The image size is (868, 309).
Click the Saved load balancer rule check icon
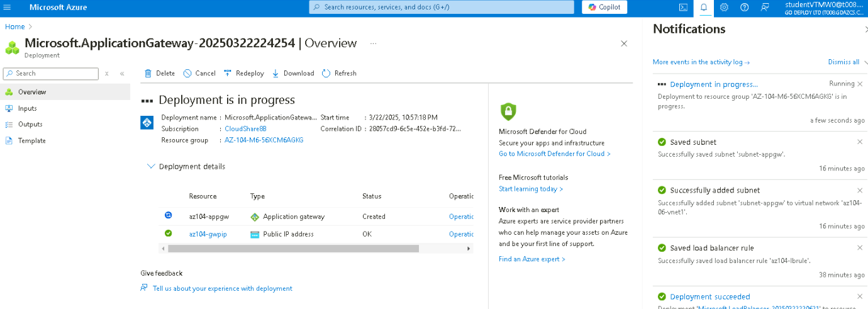tap(662, 248)
